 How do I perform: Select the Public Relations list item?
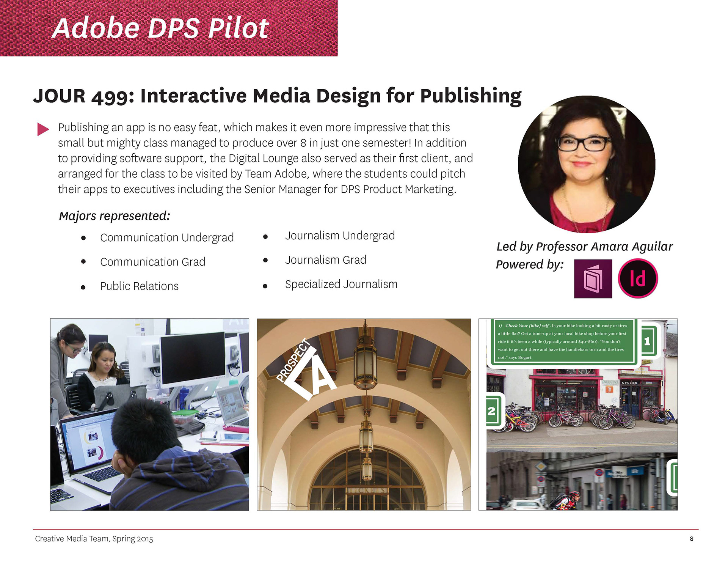click(x=139, y=286)
